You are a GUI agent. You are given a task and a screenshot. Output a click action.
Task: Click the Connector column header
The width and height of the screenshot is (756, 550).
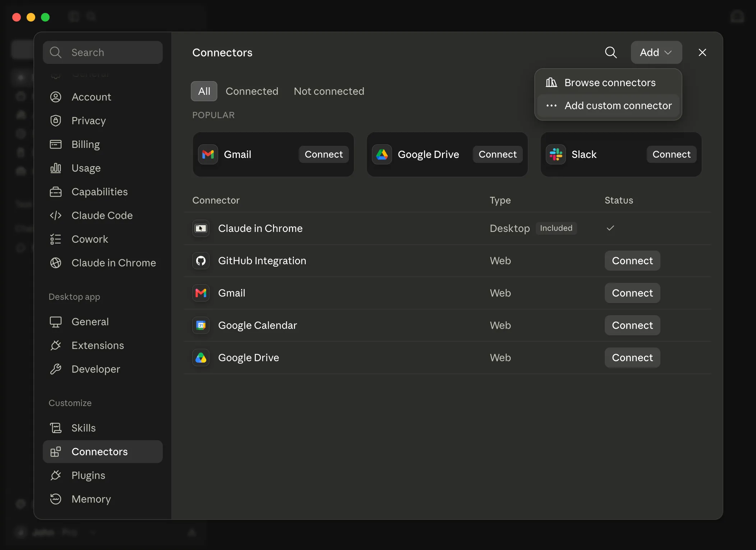click(x=216, y=200)
